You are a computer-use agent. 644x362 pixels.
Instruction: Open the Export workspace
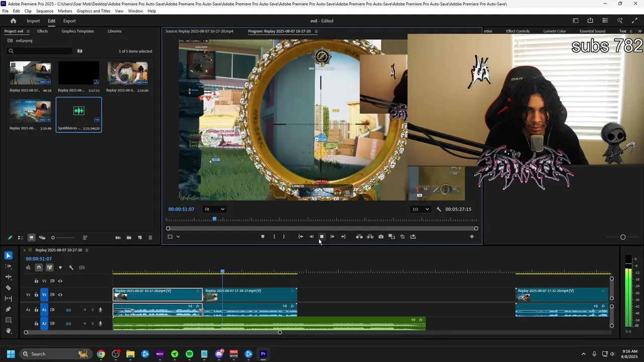click(x=69, y=21)
